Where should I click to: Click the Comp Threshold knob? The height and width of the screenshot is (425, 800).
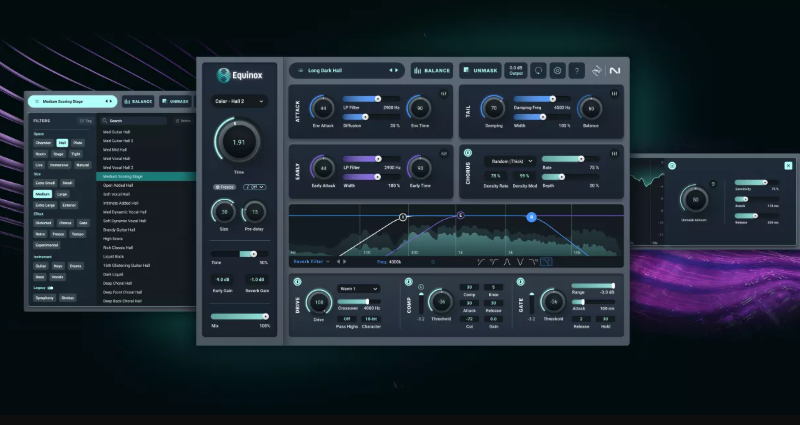tap(441, 302)
